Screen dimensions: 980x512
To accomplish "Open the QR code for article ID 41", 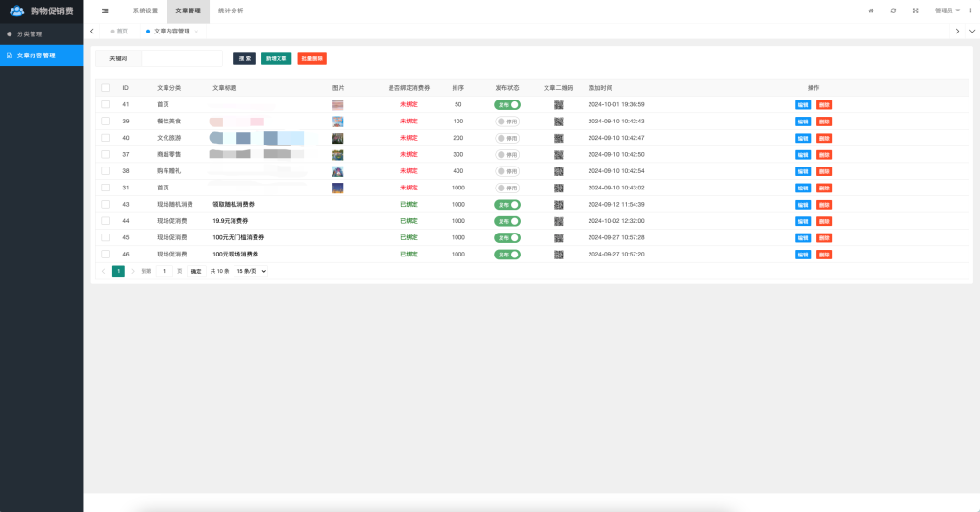I will point(559,104).
